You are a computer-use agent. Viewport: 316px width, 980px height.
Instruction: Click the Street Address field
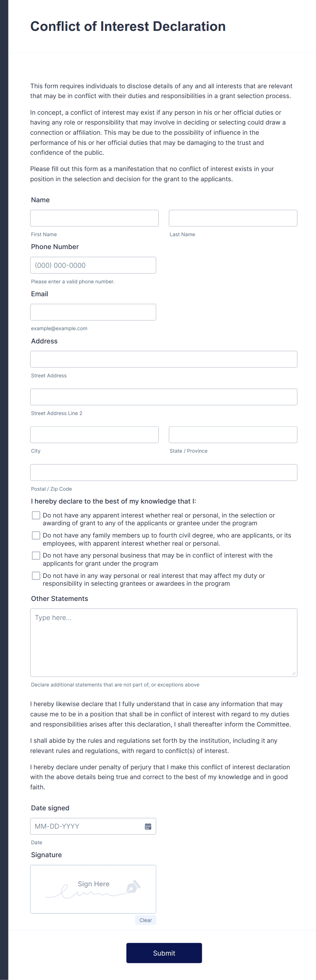(x=163, y=359)
